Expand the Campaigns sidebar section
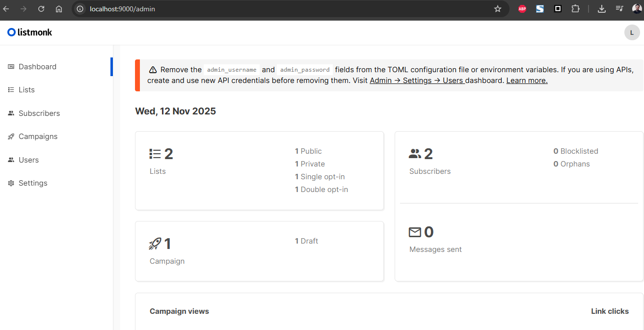 click(38, 137)
